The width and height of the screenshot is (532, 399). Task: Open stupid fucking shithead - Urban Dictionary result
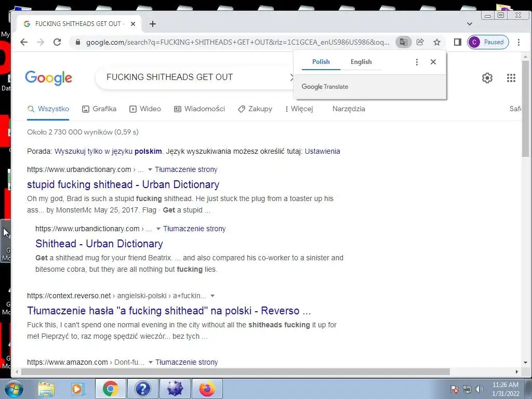pos(123,184)
